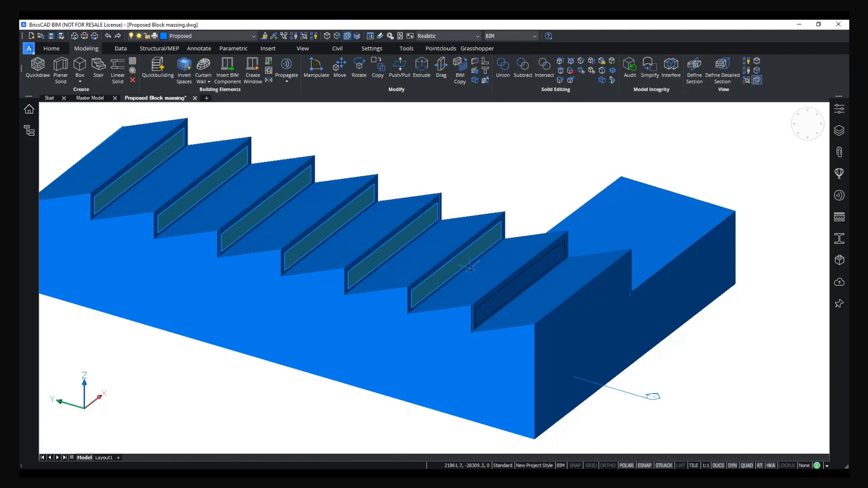
Task: Open the Realistic visual style dropdown
Action: click(477, 36)
